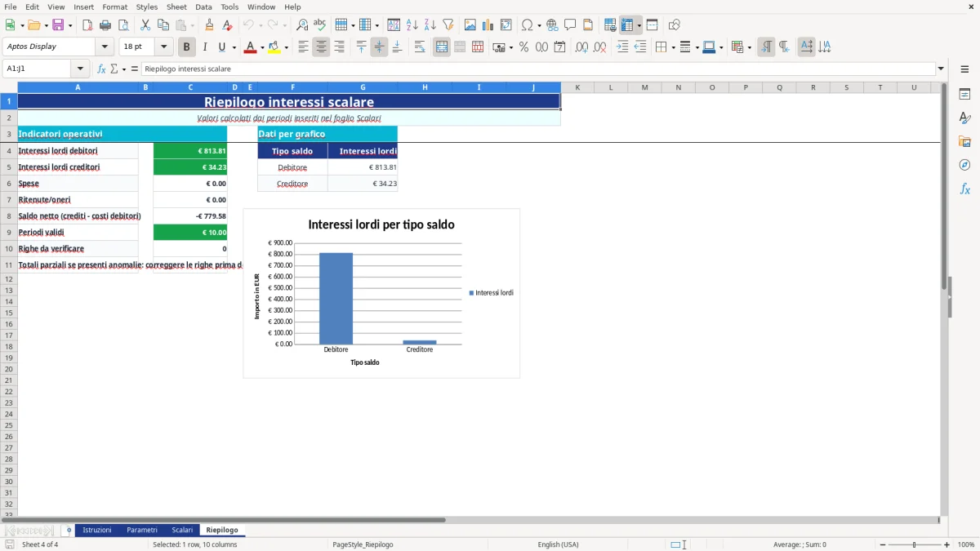Viewport: 980px width, 551px height.
Task: Open the Data menu
Action: [203, 7]
